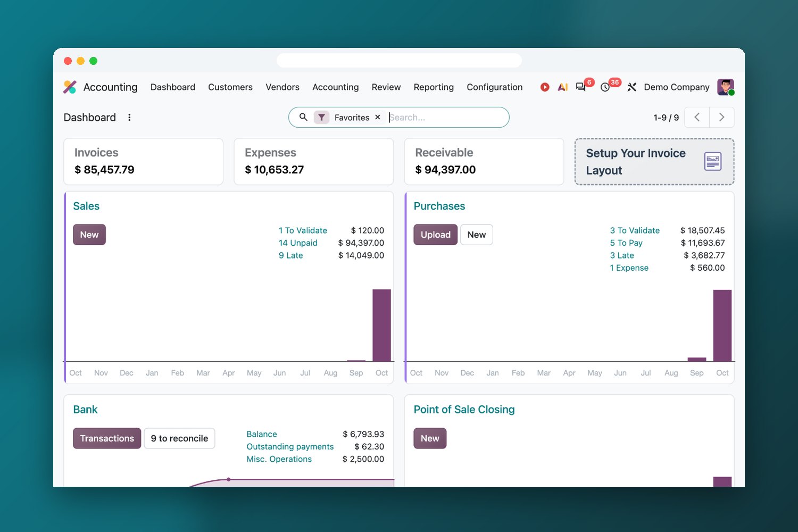Image resolution: width=798 pixels, height=532 pixels.
Task: Switch company via Demo Company
Action: [677, 87]
